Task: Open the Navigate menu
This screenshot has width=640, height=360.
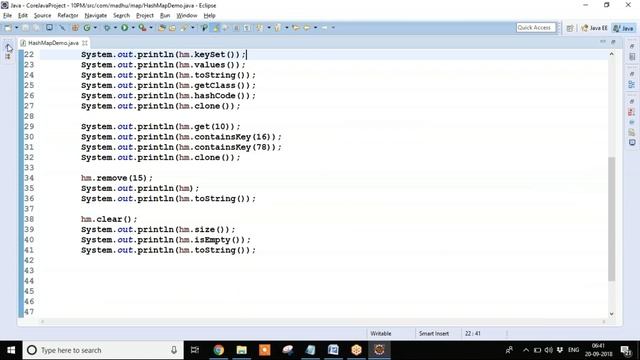Action: coord(96,16)
